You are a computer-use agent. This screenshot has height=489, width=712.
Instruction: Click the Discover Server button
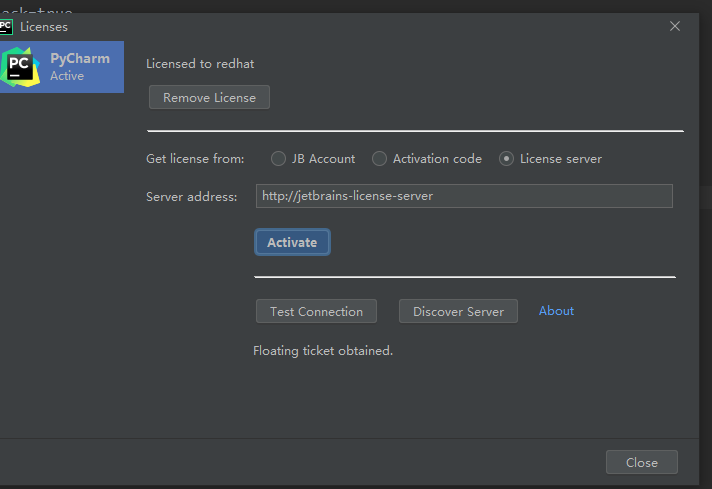pyautogui.click(x=458, y=311)
